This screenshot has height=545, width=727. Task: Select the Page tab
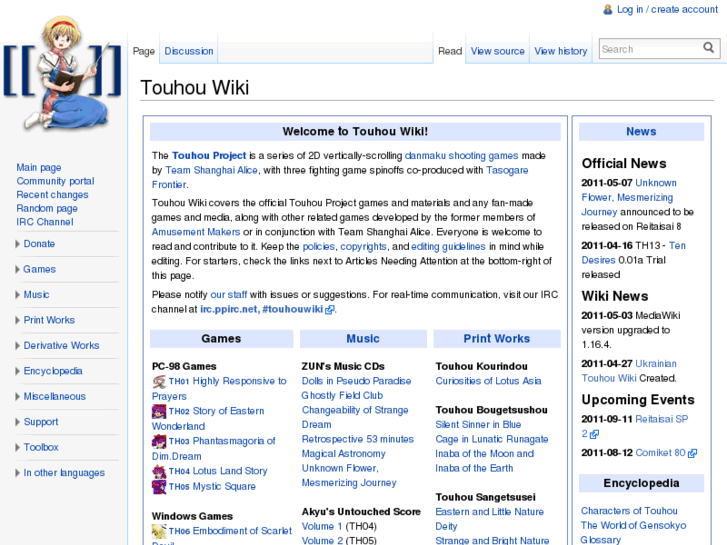point(144,51)
